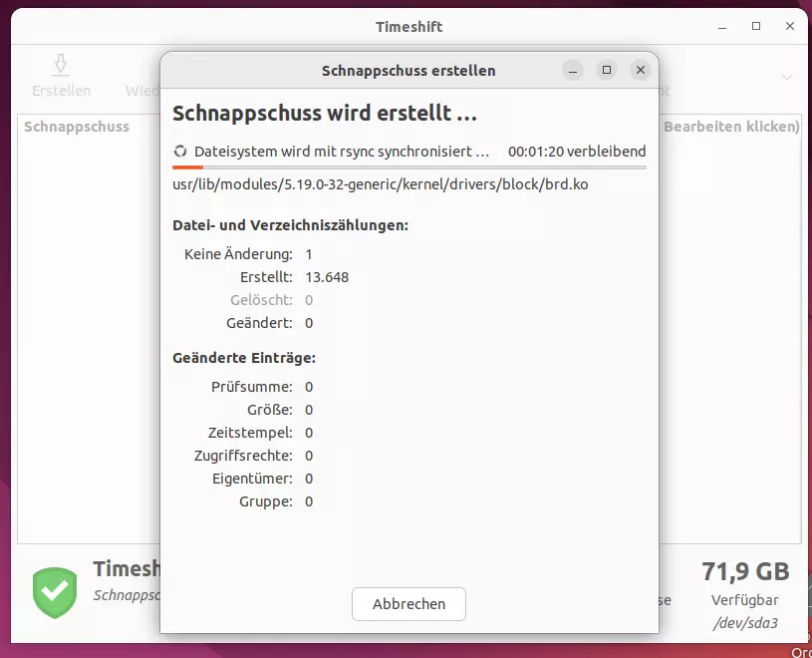Click the rsync progress bar
812x658 pixels.
408,165
